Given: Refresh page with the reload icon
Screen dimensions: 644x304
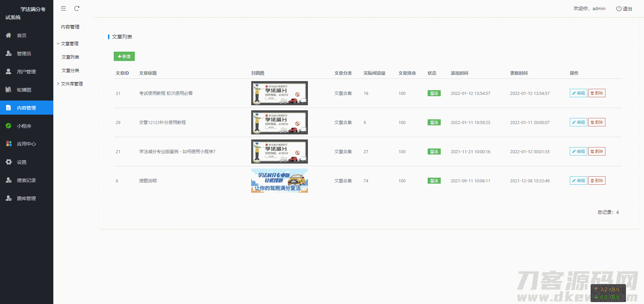Looking at the screenshot, I should (77, 8).
